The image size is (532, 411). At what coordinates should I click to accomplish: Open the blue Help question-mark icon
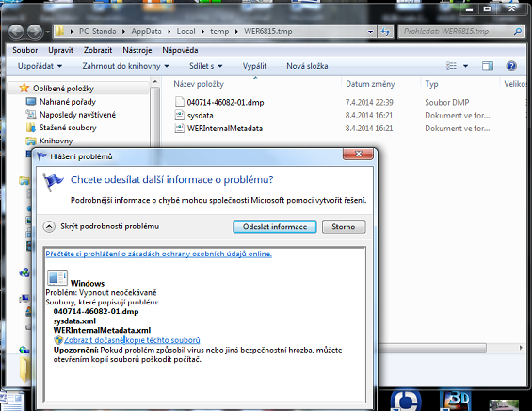pyautogui.click(x=511, y=66)
